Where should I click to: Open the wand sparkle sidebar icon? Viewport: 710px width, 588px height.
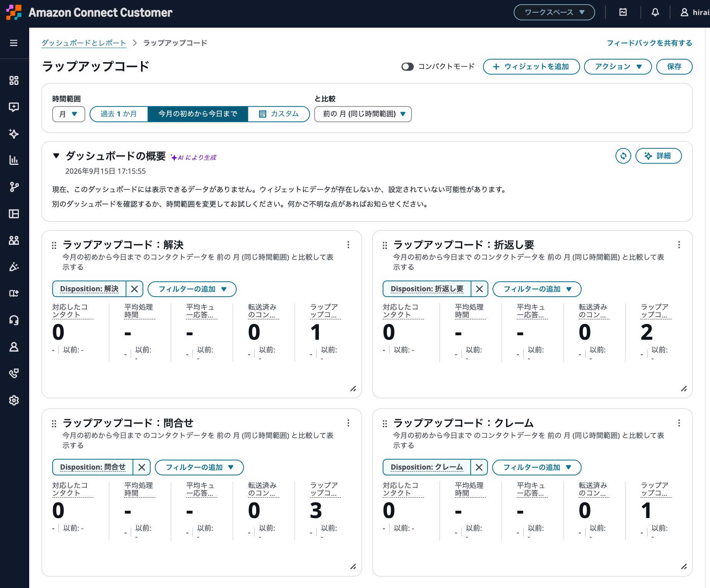tap(14, 267)
